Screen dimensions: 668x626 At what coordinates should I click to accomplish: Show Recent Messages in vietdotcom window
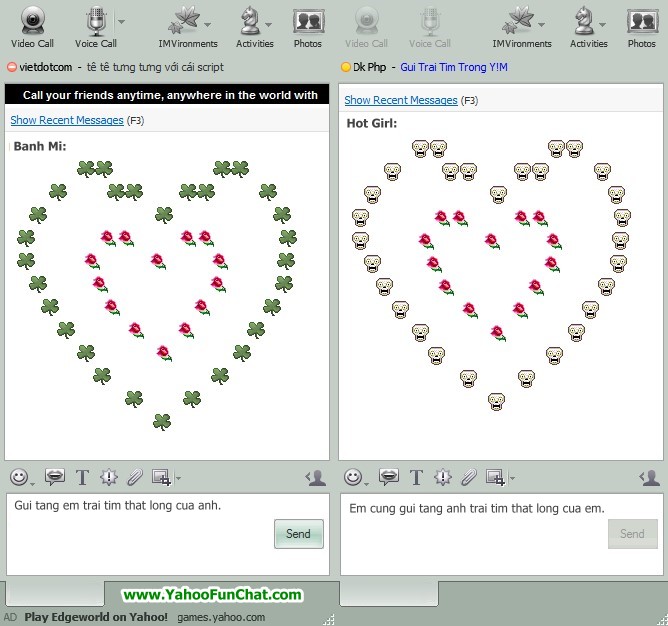pos(67,120)
